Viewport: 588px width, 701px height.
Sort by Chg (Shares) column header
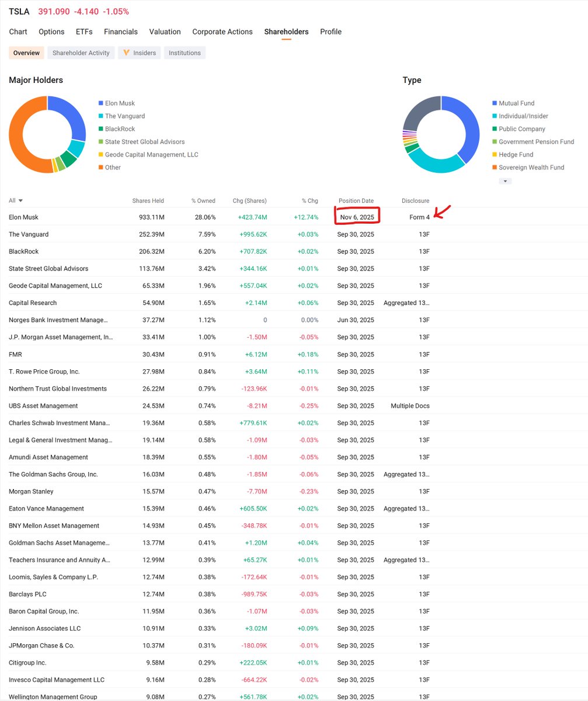249,201
